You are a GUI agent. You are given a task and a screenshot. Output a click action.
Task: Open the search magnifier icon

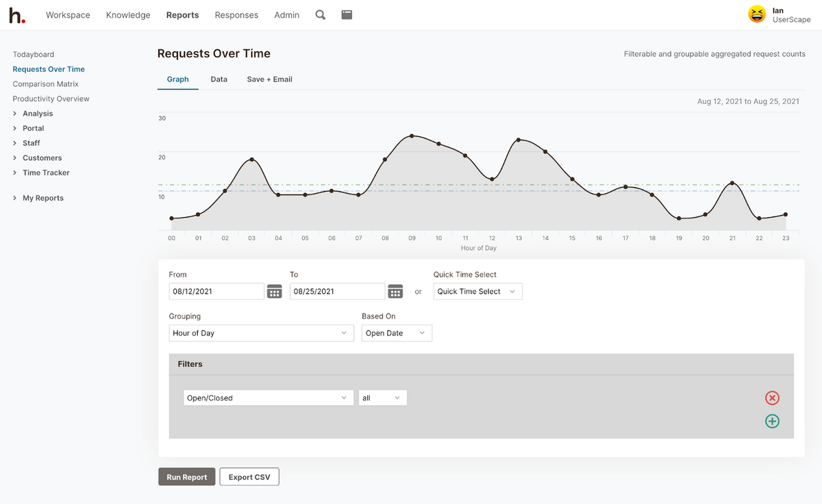click(321, 14)
